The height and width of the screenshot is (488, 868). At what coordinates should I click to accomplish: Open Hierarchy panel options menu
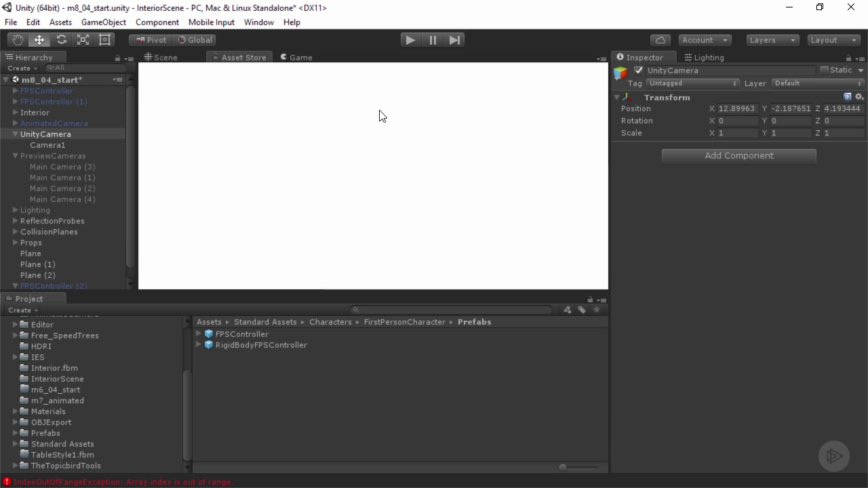(x=129, y=58)
